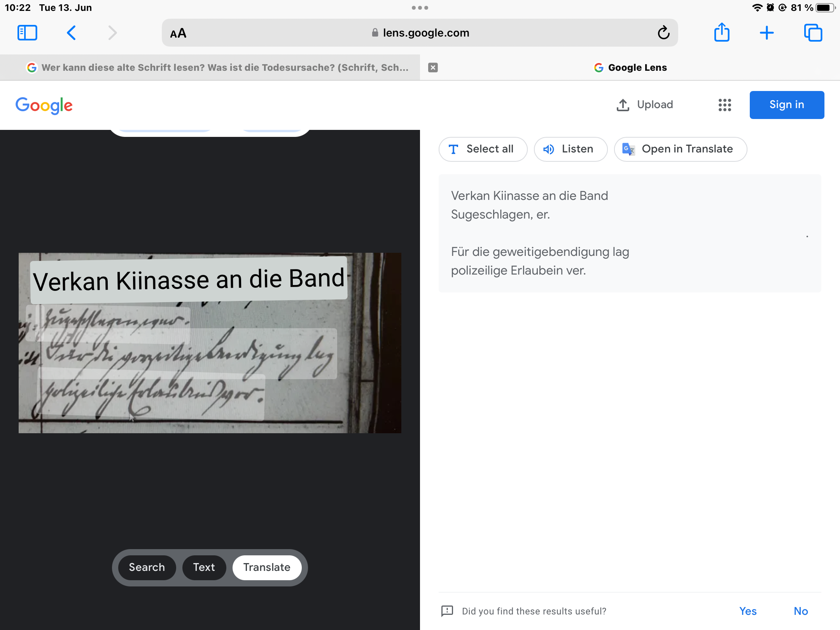
Task: Open the Google homepage via the Google logo
Action: [44, 105]
